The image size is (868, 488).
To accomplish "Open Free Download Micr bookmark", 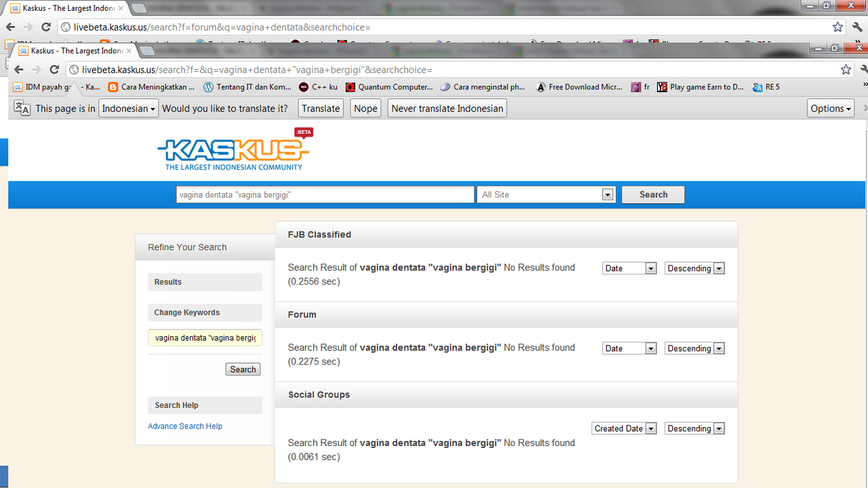I will tap(579, 87).
